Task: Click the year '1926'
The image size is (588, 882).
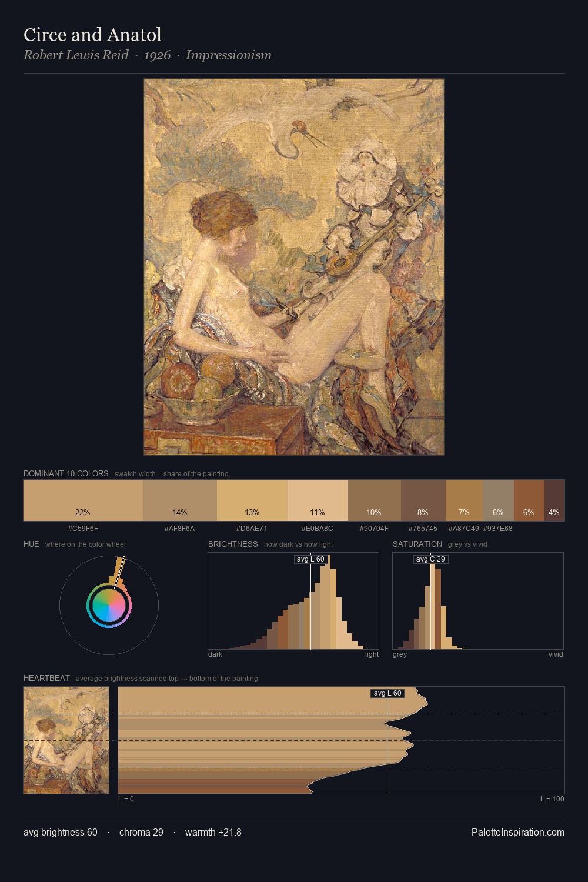Action: point(157,55)
